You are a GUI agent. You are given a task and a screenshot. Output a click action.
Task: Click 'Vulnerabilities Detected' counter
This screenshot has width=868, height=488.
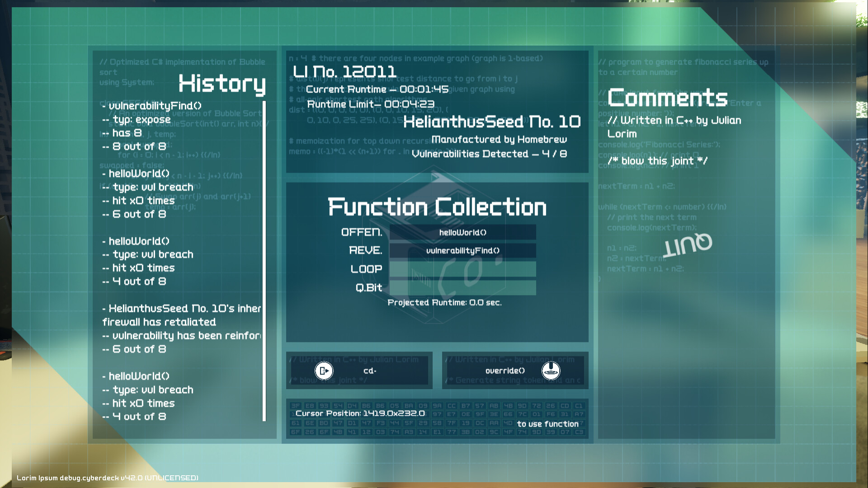(489, 154)
